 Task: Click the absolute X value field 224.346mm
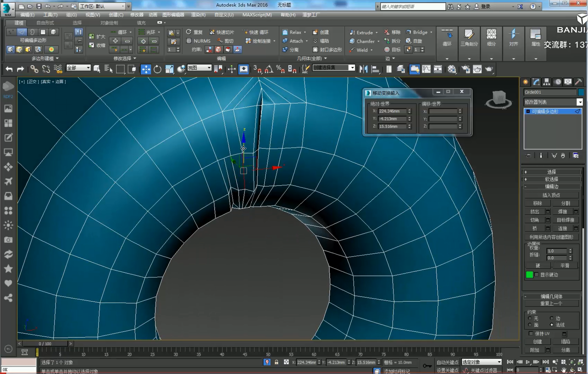coord(392,111)
